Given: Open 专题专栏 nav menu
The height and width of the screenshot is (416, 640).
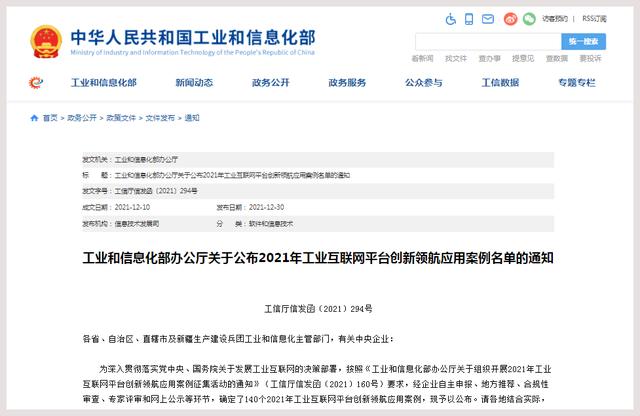Looking at the screenshot, I should click(577, 83).
